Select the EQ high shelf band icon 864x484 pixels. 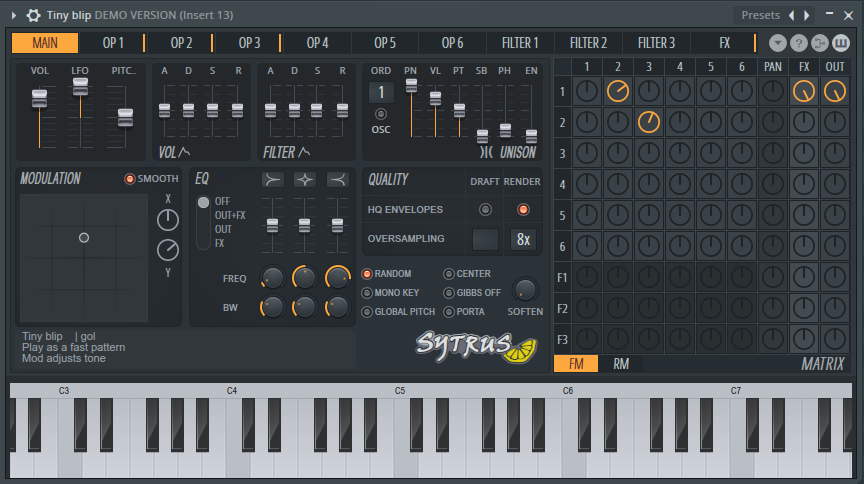(x=337, y=179)
